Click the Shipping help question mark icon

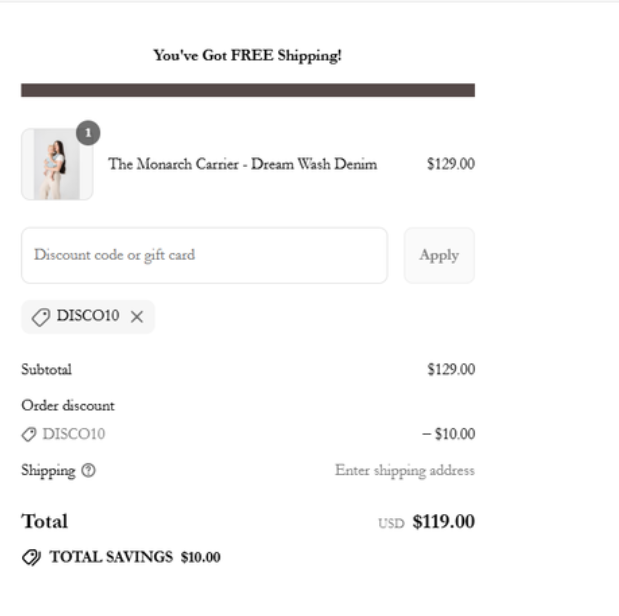(x=90, y=471)
